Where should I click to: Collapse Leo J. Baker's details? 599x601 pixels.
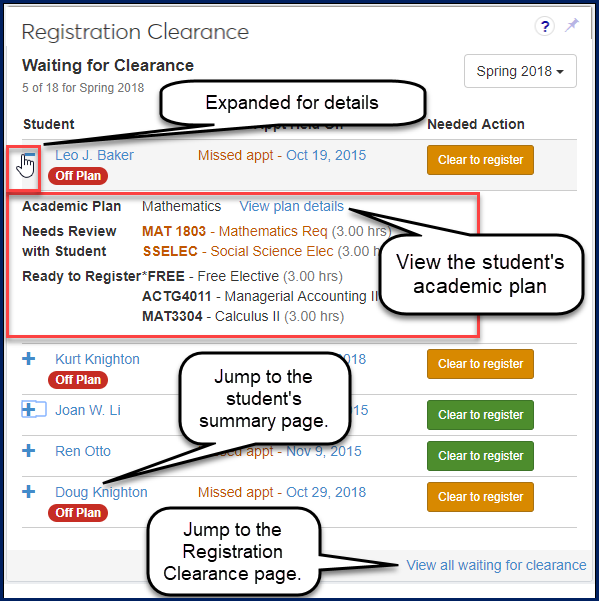click(28, 155)
